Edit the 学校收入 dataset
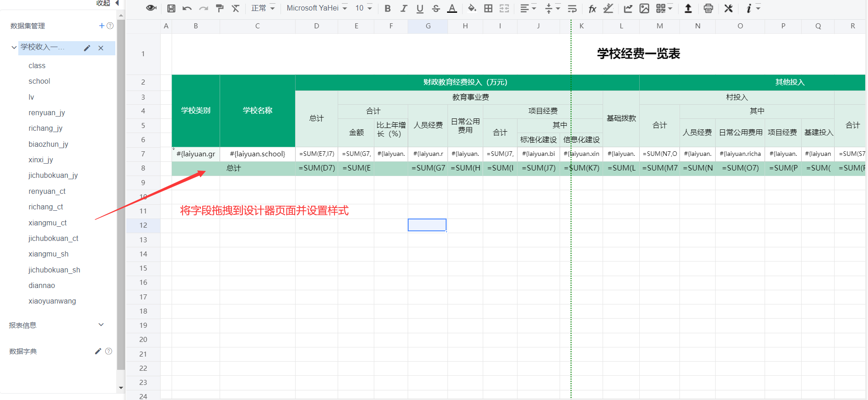The image size is (868, 400). pos(87,48)
